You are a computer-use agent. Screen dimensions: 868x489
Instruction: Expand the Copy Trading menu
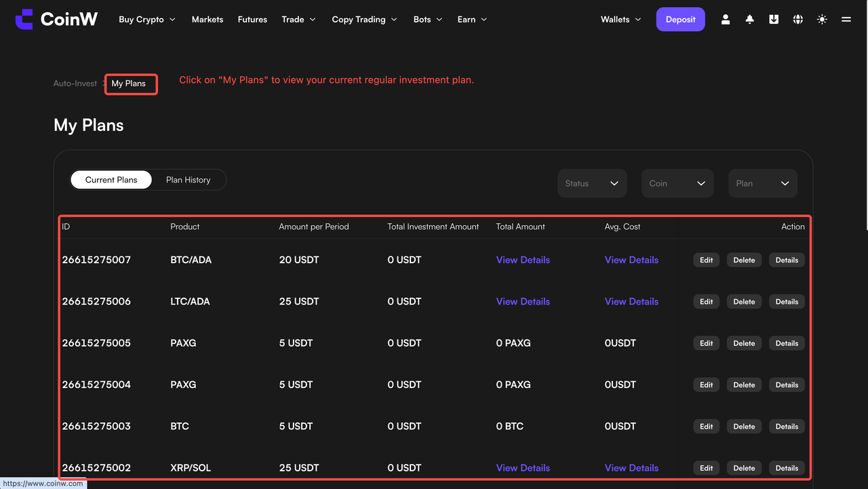(x=365, y=20)
